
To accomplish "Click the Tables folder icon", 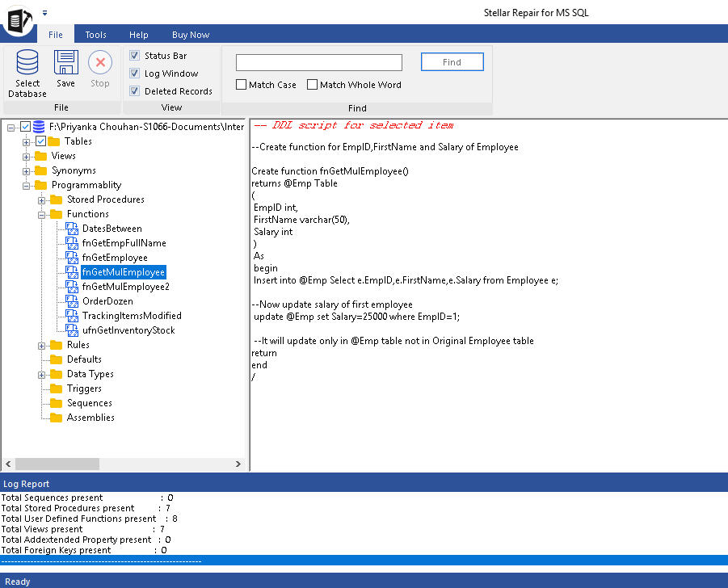I will [x=54, y=141].
